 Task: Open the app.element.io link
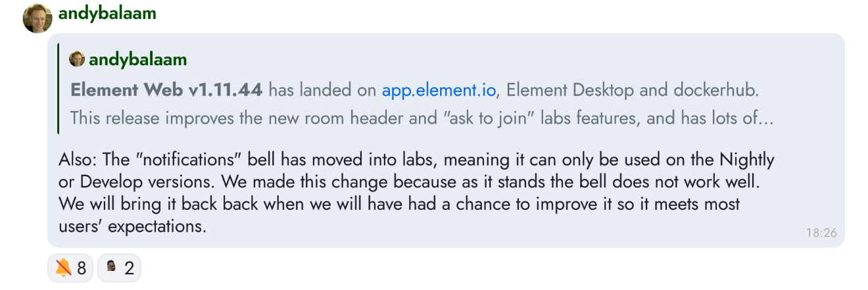439,90
